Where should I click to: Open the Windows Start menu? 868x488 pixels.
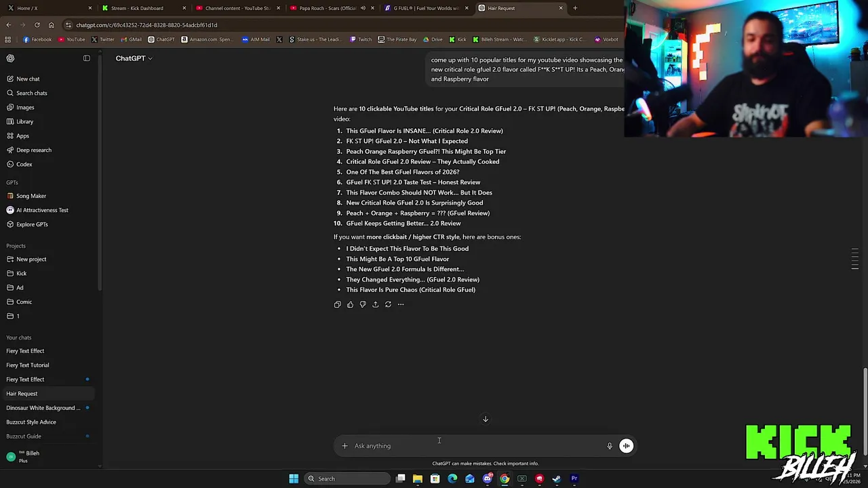[294, 479]
